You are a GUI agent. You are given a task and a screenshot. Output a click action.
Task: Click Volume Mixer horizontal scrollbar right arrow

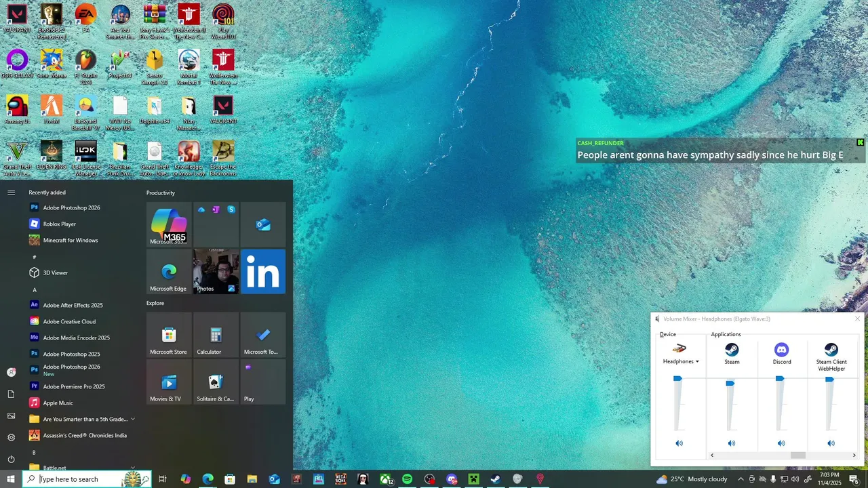(854, 455)
